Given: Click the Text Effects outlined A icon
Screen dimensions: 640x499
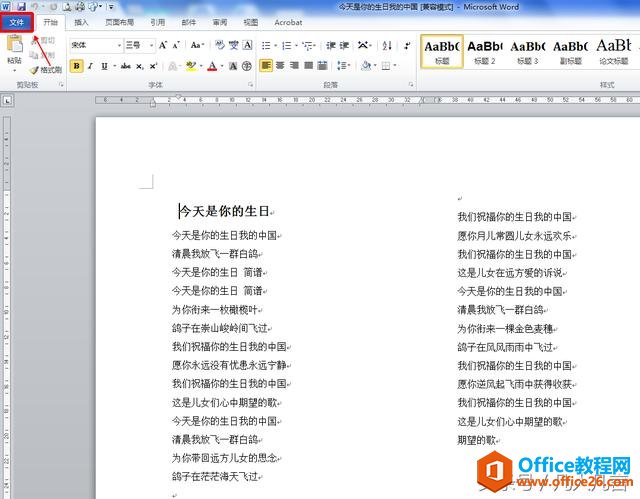Looking at the screenshot, I should coord(173,66).
